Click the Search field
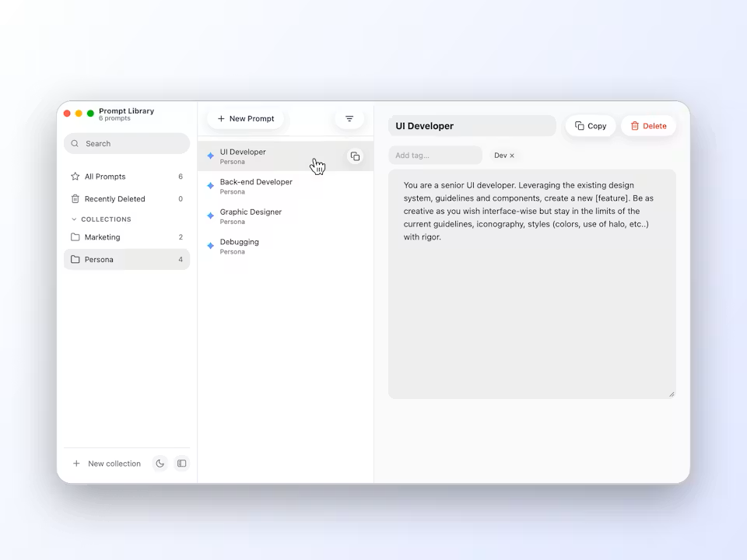Viewport: 747px width, 560px height. point(127,143)
